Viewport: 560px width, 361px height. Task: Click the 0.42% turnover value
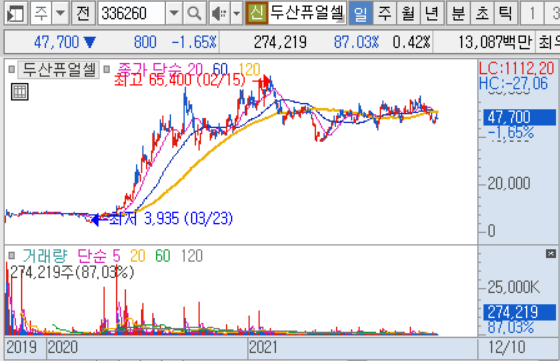tap(411, 42)
